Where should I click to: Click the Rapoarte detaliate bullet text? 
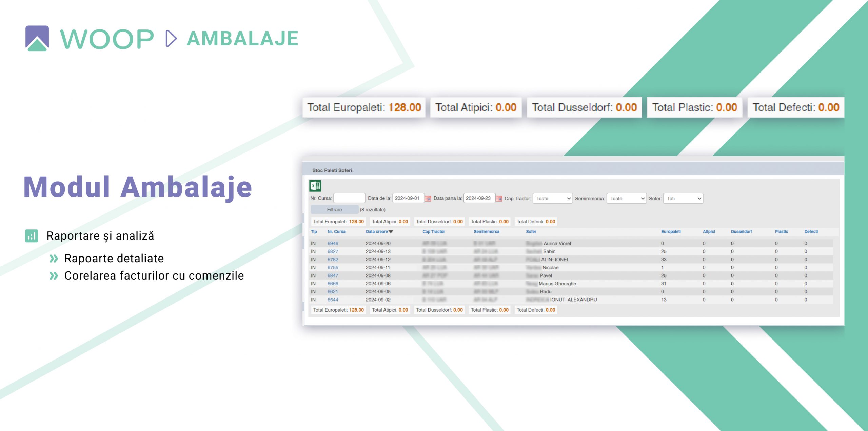click(114, 258)
